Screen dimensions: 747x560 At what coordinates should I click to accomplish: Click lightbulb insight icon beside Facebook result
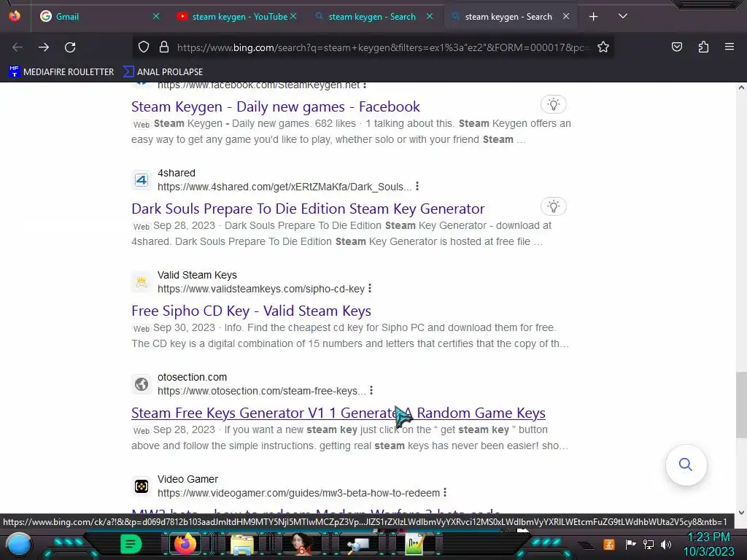[x=553, y=104]
